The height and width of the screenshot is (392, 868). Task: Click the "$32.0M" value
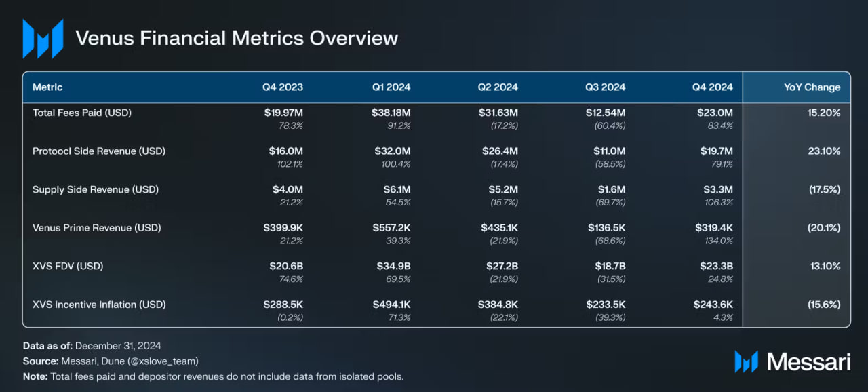click(393, 151)
